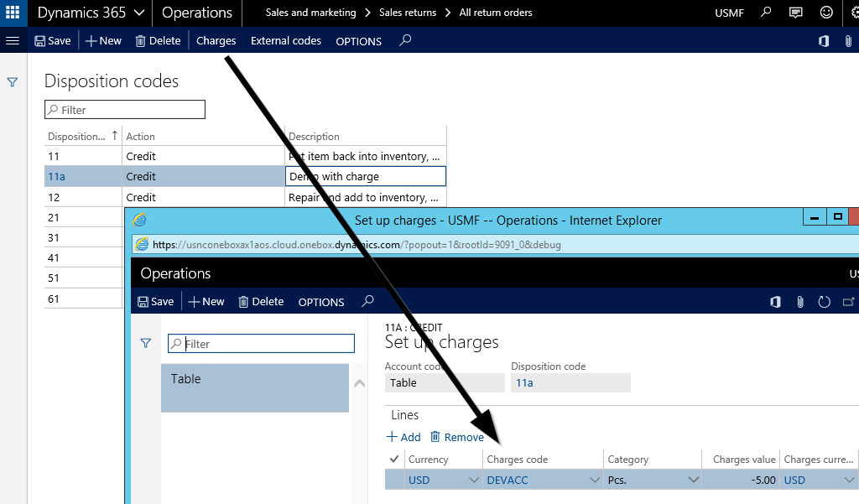Click filter funnel icon in Disposition codes pane
The width and height of the screenshot is (859, 504).
tap(13, 82)
